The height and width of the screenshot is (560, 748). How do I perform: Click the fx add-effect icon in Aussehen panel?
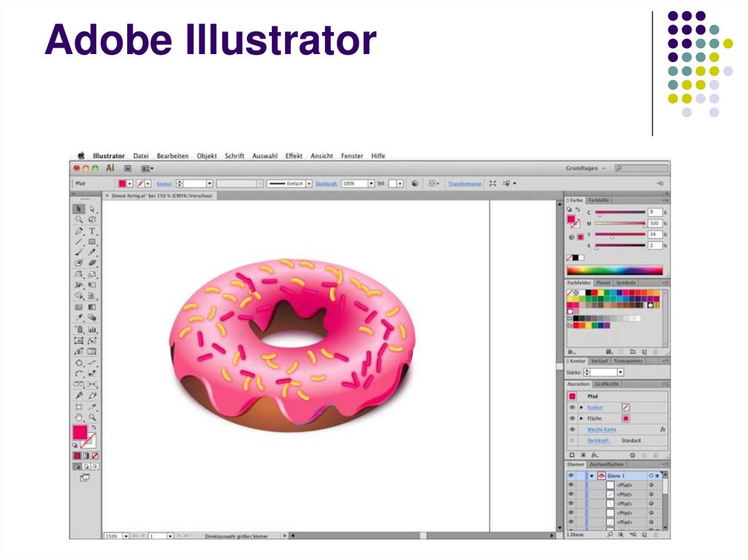coord(595,455)
